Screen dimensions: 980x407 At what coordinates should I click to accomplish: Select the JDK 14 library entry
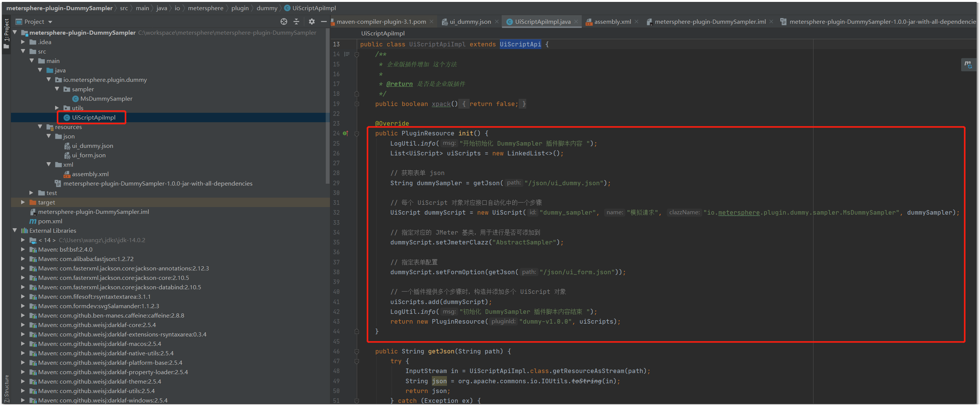(x=88, y=241)
